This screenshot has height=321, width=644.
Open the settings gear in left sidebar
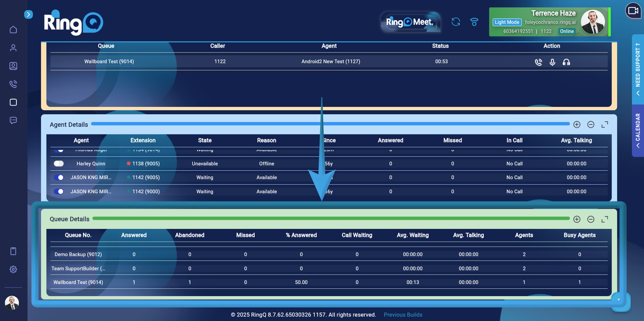click(13, 269)
